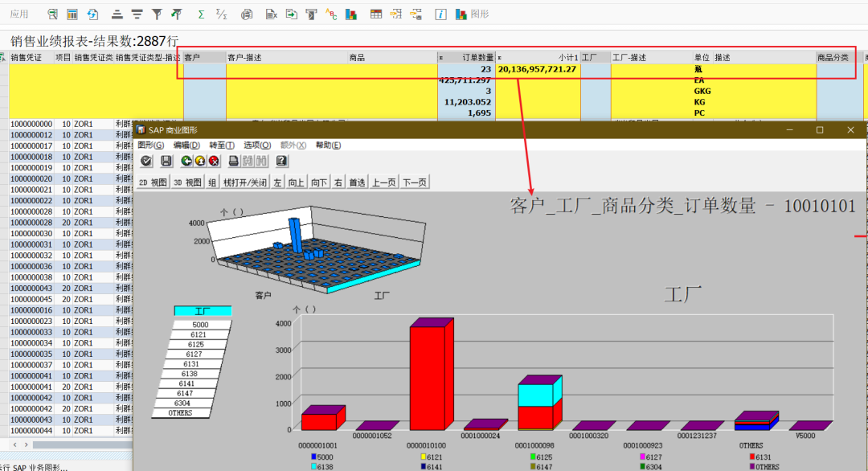The height and width of the screenshot is (471, 868).
Task: Select the 销售凭证 column header
Action: point(31,58)
